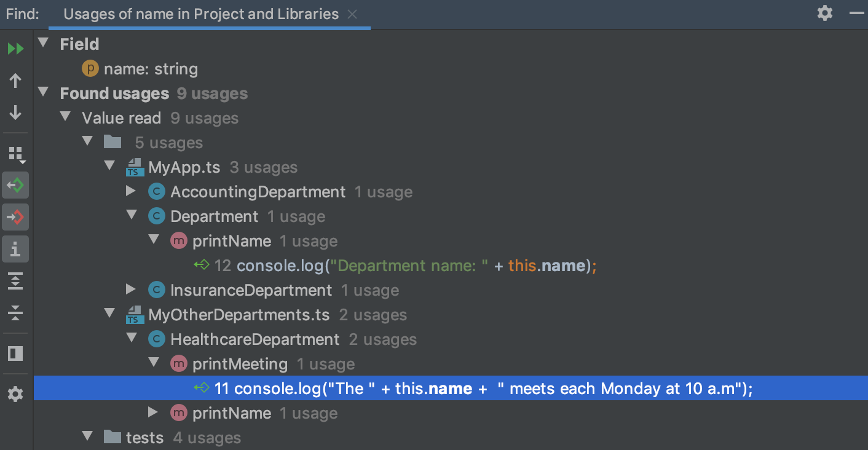The width and height of the screenshot is (868, 450).
Task: Click method icon of printName under HealthcareDepartment
Action: pos(179,413)
